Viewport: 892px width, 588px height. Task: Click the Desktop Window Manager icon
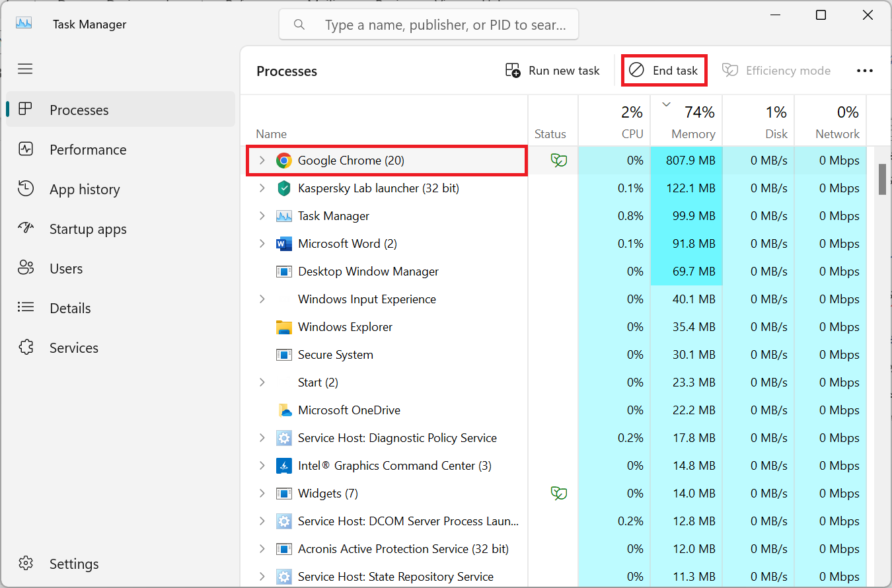click(284, 272)
